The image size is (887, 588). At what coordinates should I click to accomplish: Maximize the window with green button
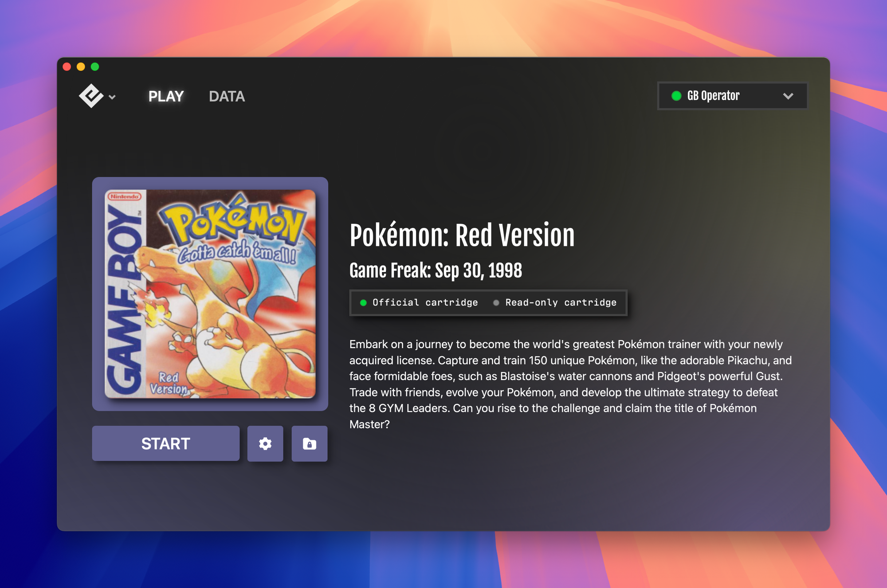click(x=95, y=67)
